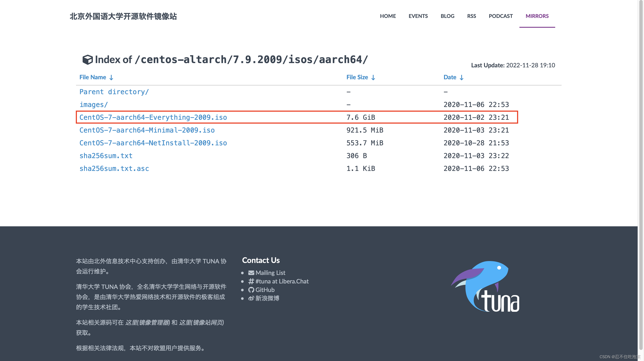Open the PODCAST nav item

coord(500,16)
